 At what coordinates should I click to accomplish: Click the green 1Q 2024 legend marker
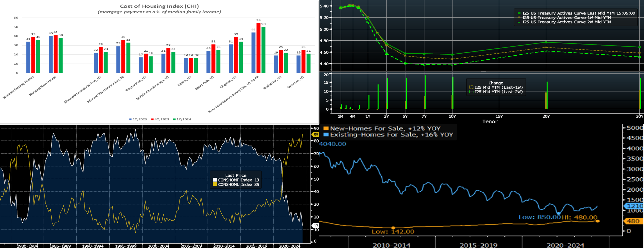[x=175, y=119]
